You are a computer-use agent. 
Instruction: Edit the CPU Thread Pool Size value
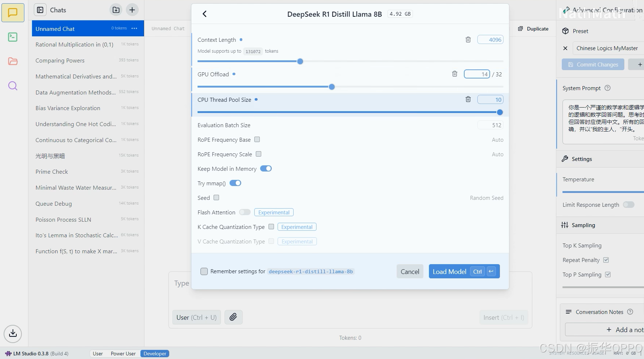490,100
